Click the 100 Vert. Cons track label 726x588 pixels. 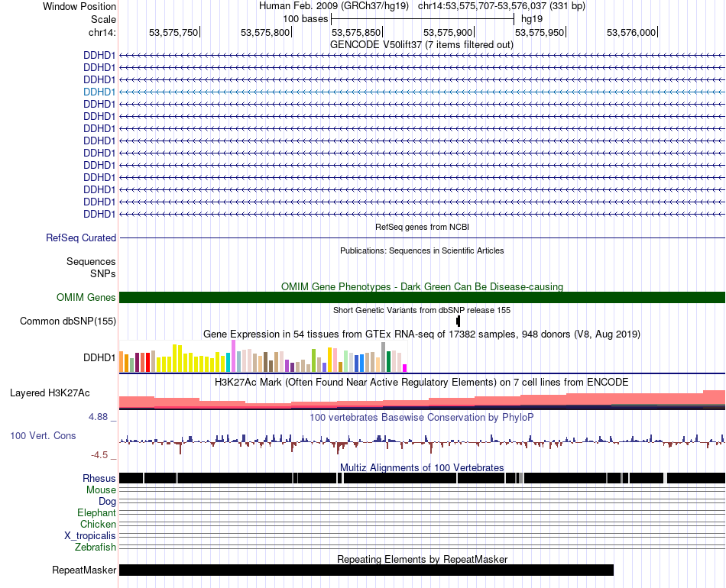(x=43, y=436)
